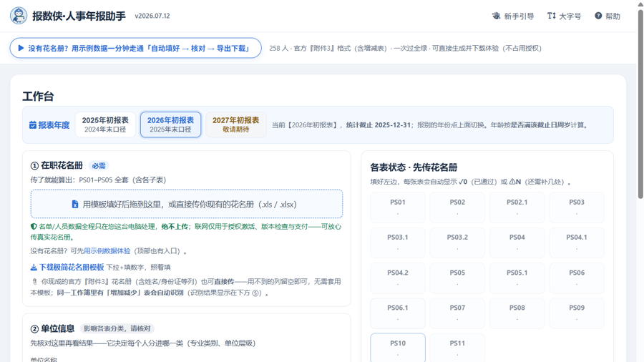Open the PS05 status card
Image resolution: width=644 pixels, height=362 pixels.
(457, 278)
